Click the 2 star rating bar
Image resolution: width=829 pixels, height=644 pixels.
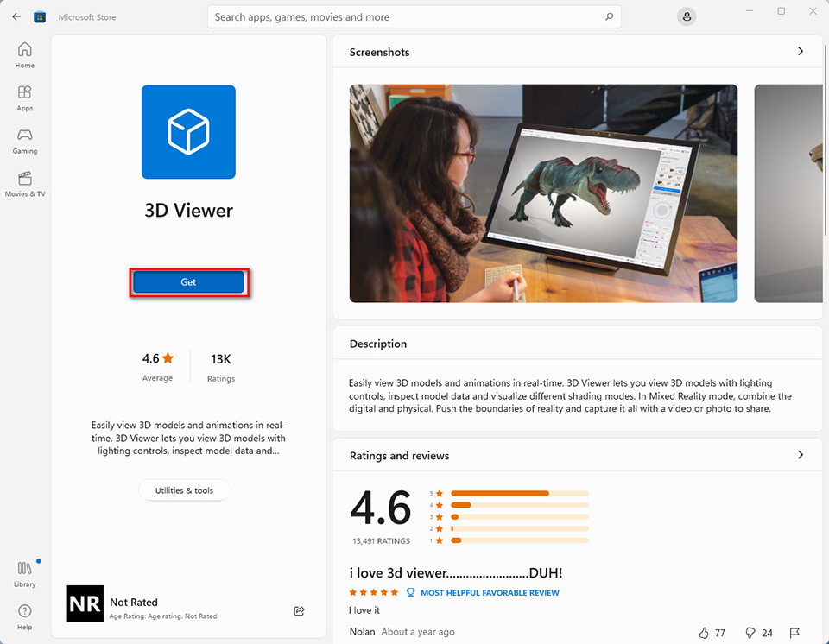point(520,528)
